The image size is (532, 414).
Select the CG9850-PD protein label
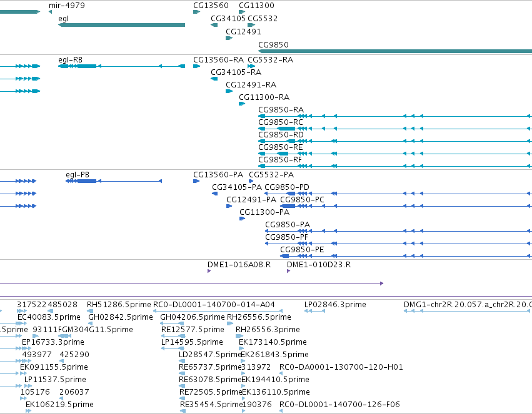tap(287, 188)
